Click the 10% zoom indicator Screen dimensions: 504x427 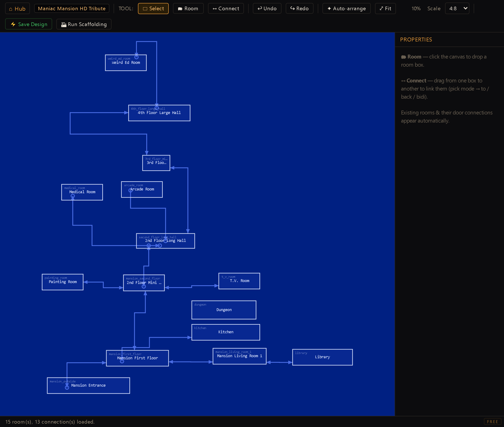click(x=416, y=9)
